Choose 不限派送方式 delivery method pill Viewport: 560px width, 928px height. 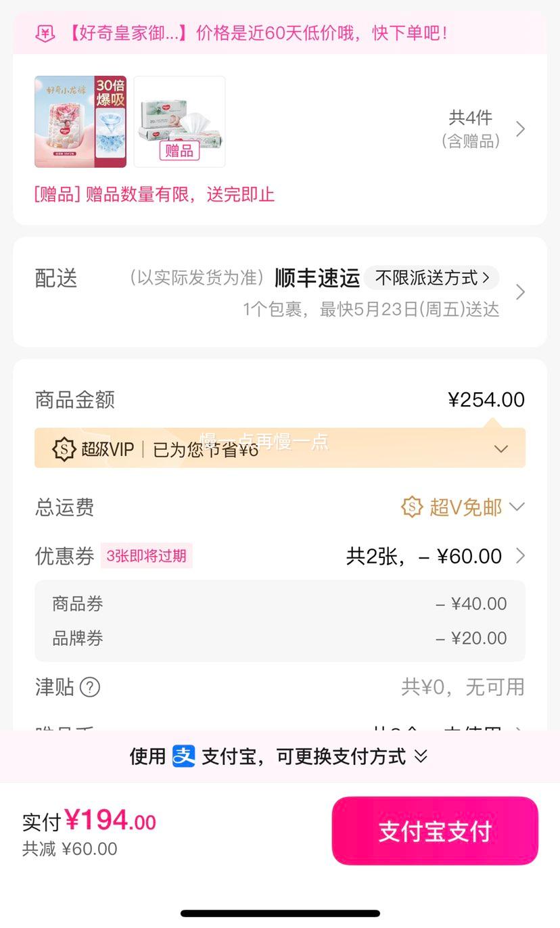tap(432, 277)
